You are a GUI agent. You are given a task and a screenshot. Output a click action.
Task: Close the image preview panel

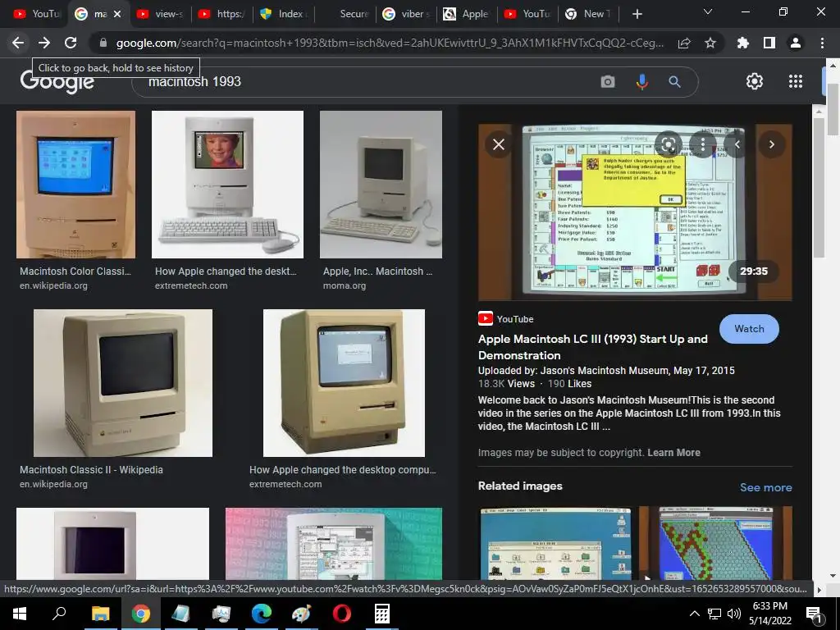[498, 144]
